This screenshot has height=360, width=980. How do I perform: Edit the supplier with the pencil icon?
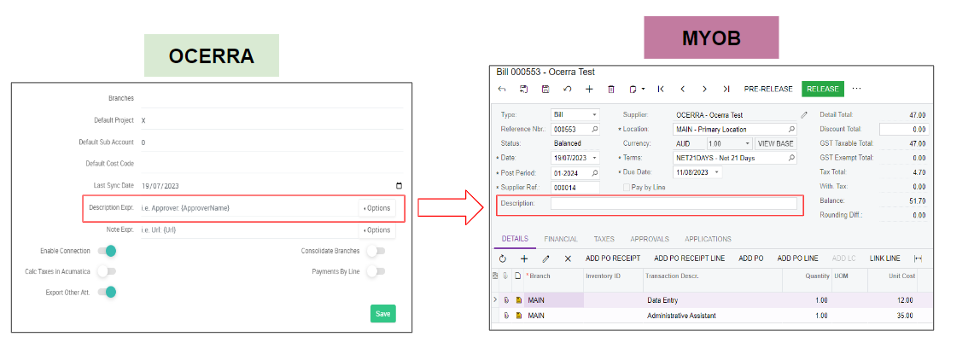click(804, 115)
